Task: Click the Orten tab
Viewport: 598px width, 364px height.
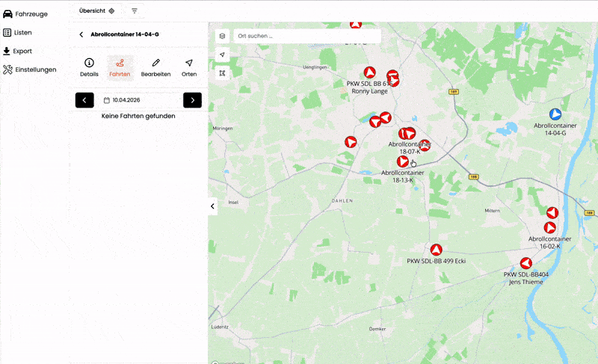Action: click(189, 68)
